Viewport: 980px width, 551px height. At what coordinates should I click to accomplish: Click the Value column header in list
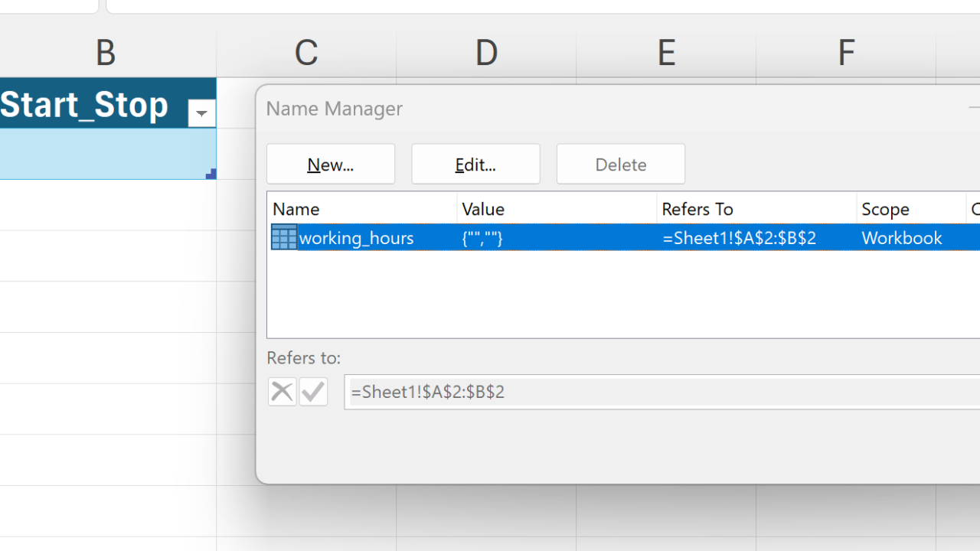tap(557, 209)
